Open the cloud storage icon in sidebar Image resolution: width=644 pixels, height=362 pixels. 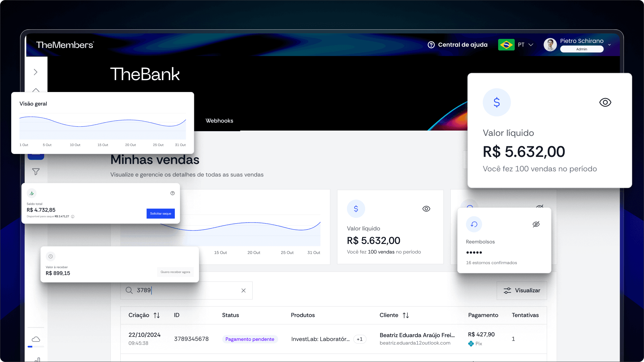[x=36, y=339]
